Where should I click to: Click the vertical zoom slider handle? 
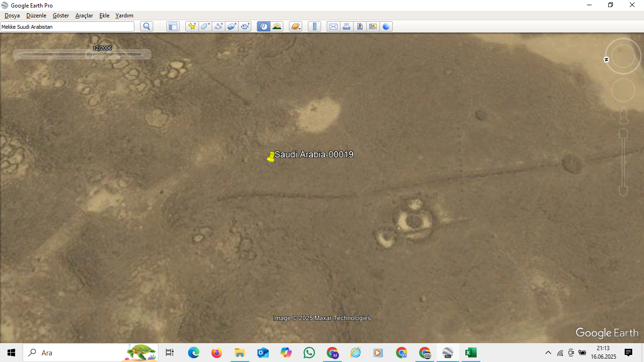point(623,162)
